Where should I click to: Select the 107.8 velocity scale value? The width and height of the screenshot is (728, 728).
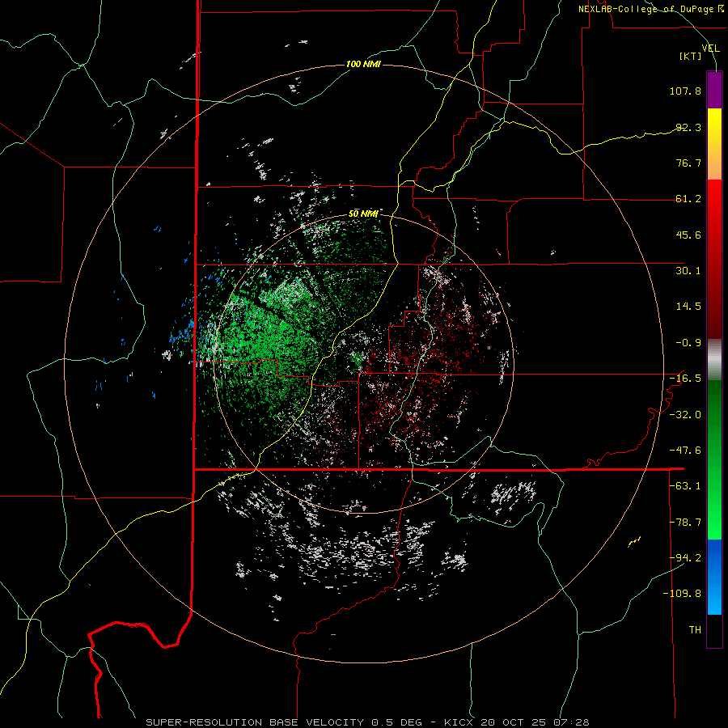685,91
